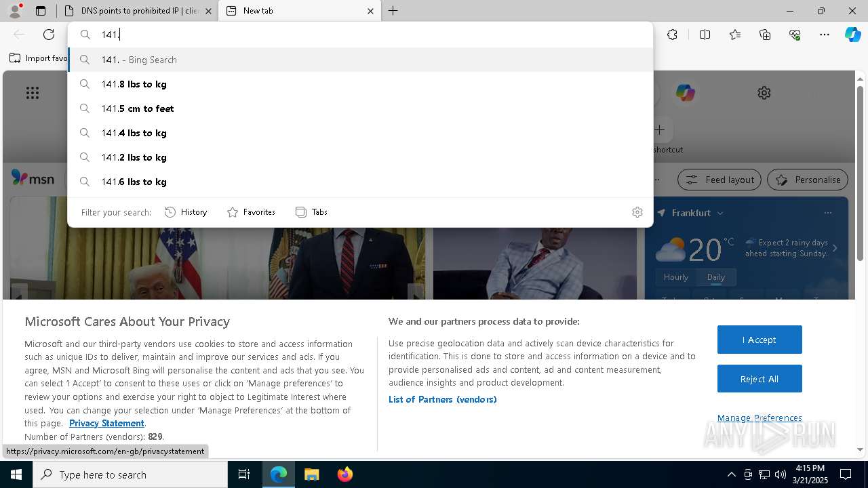
Task: Show hidden tray icons chevron
Action: click(731, 474)
